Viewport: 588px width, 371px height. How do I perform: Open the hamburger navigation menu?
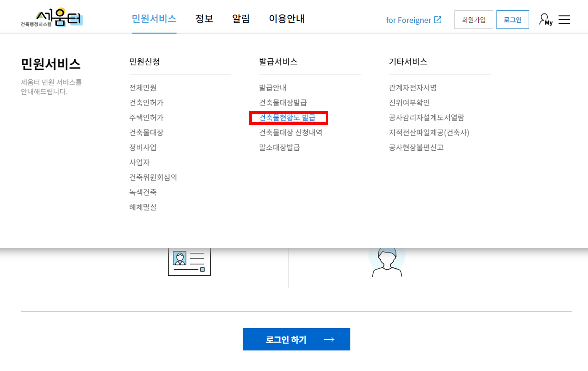pos(564,19)
